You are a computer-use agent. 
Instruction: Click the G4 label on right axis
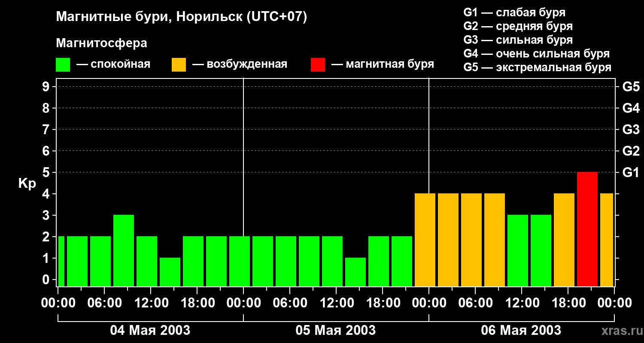coord(631,108)
